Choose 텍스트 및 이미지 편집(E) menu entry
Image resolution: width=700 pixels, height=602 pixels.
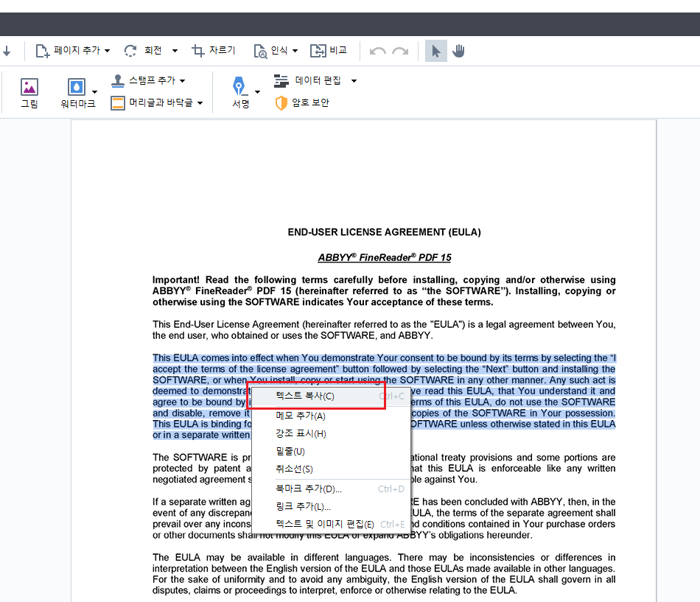(332, 525)
